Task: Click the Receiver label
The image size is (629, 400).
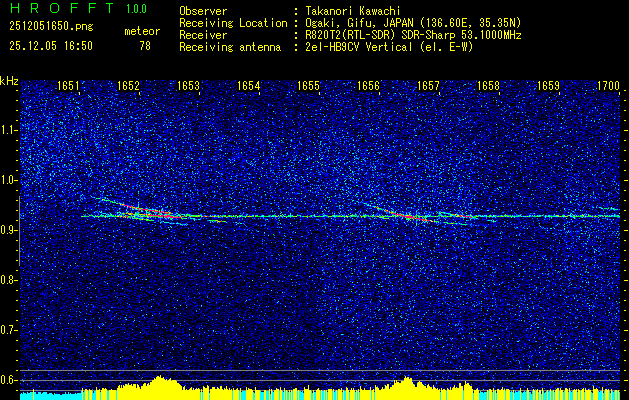Action: click(203, 35)
